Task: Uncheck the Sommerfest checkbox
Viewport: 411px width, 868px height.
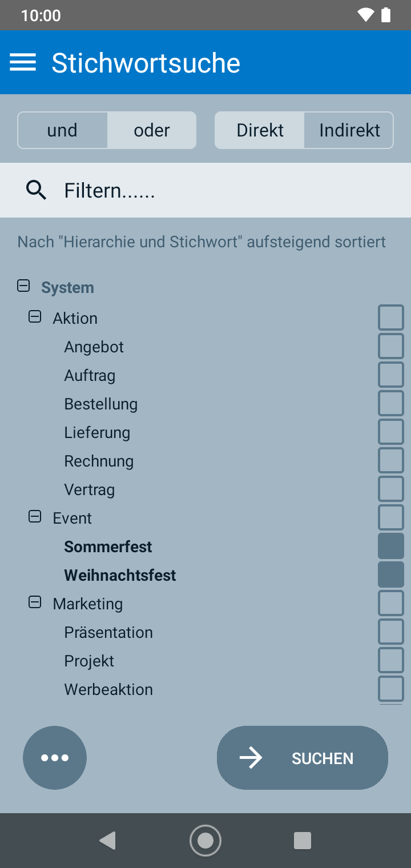Action: pyautogui.click(x=390, y=546)
